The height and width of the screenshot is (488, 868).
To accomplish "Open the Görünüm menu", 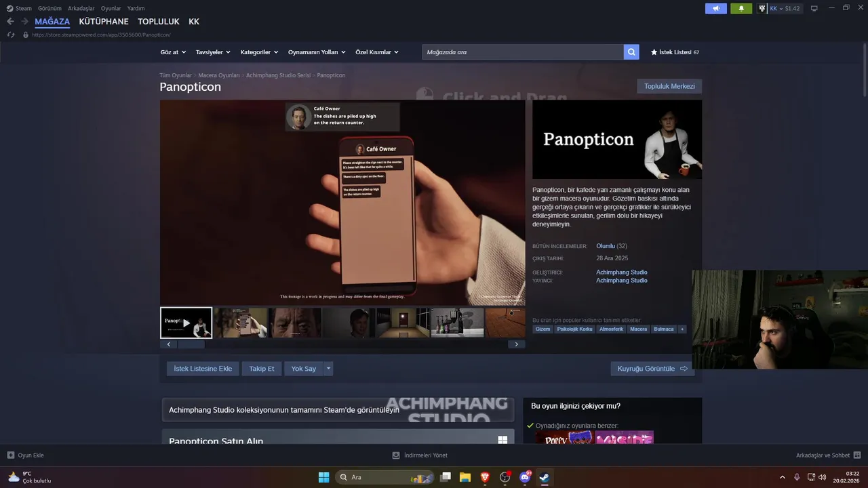I will point(50,8).
